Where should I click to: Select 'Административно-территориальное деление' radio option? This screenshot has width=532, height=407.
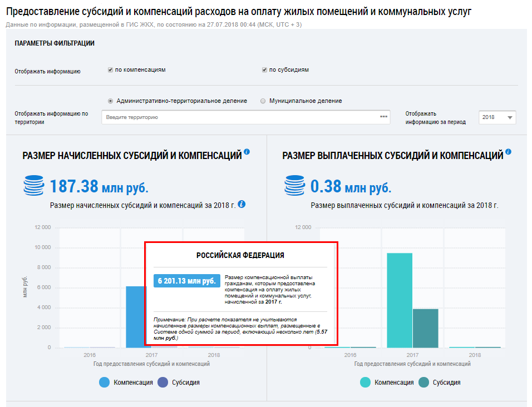click(x=110, y=101)
